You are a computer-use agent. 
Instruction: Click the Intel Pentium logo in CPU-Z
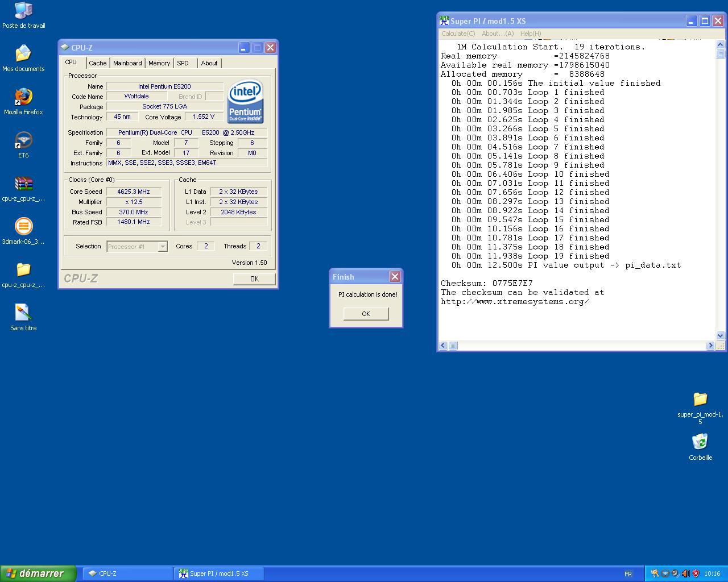(x=245, y=102)
